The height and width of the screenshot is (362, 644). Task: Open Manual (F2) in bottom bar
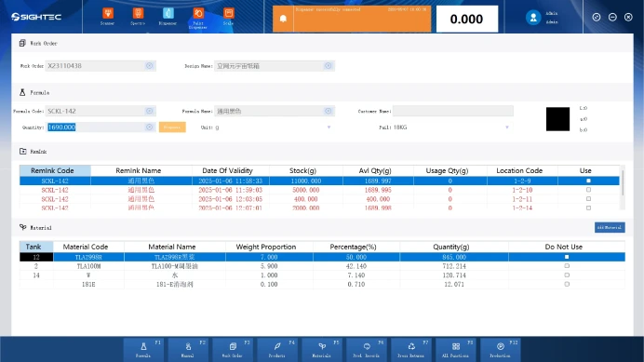[x=189, y=349]
